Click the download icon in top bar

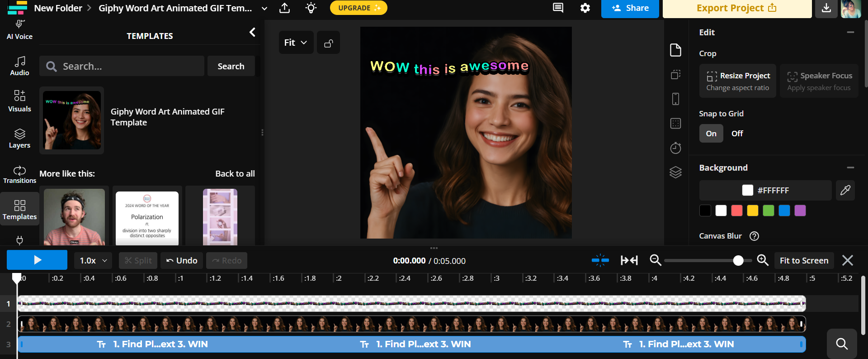(x=826, y=8)
